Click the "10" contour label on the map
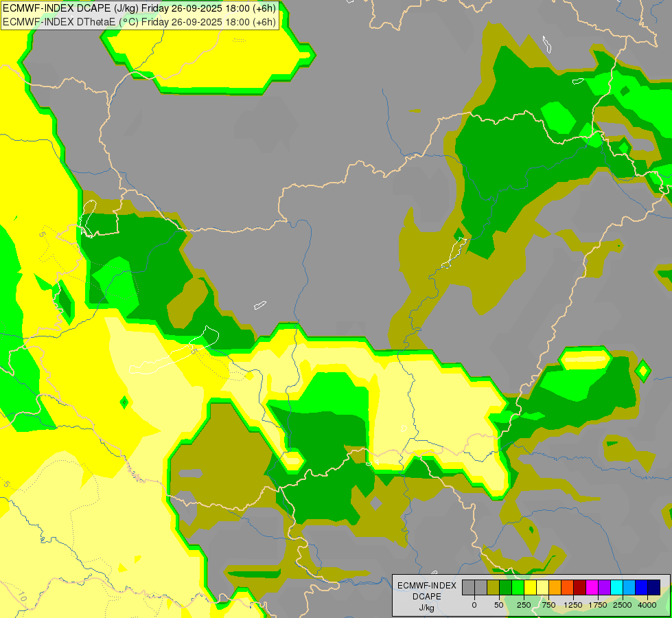672x618 pixels. 22,597
